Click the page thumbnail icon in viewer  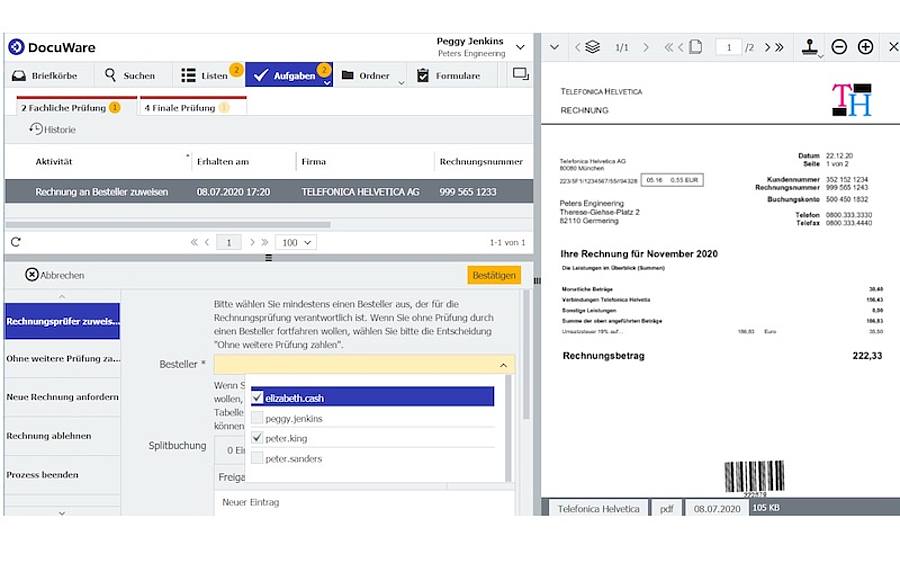695,46
